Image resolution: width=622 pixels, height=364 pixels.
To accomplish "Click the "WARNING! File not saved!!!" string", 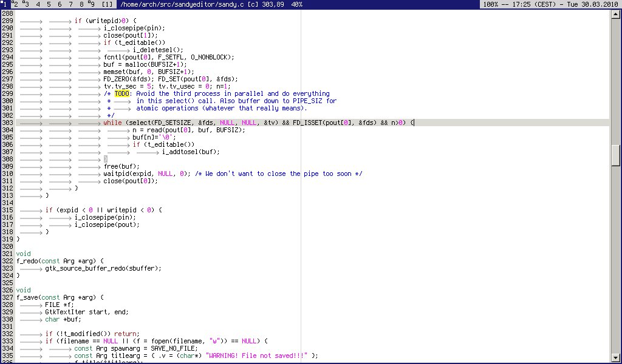I will (257, 356).
